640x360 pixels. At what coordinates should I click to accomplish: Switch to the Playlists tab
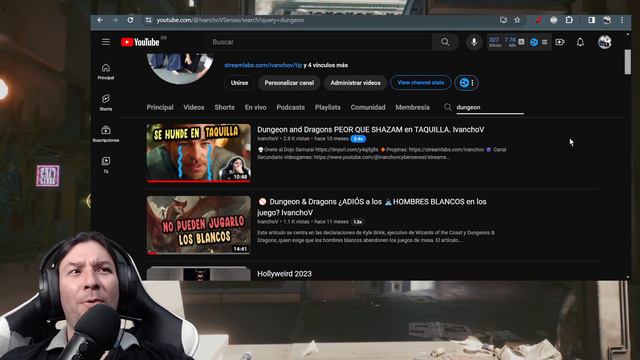[x=327, y=107]
